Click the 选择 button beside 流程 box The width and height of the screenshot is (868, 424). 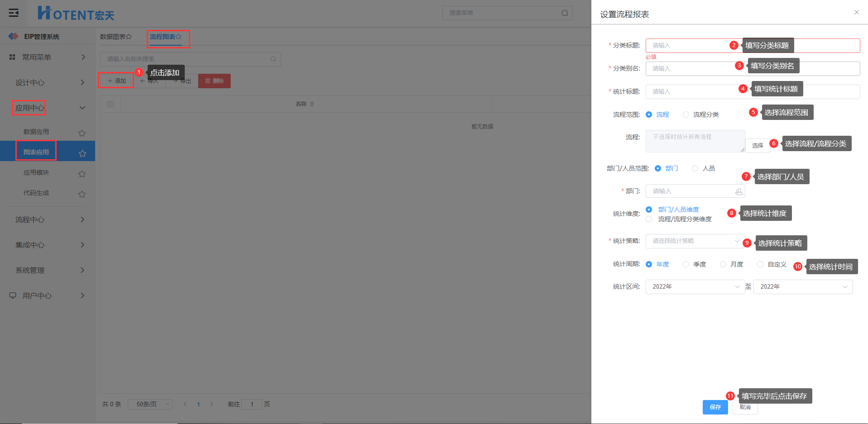[x=758, y=146]
